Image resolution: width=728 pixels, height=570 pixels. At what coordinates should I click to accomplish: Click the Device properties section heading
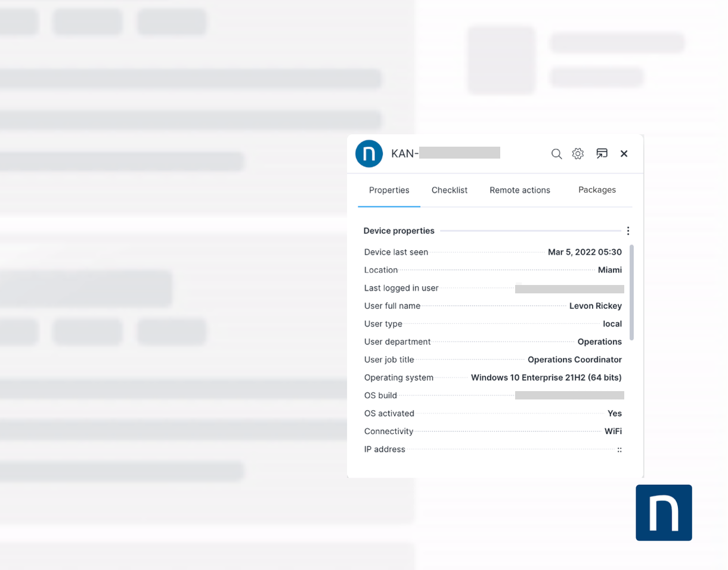(399, 231)
